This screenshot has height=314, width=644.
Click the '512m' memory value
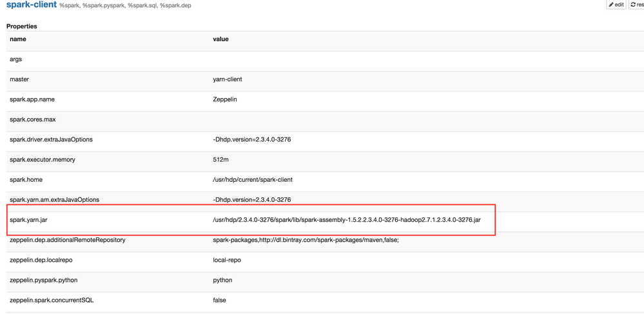point(220,159)
